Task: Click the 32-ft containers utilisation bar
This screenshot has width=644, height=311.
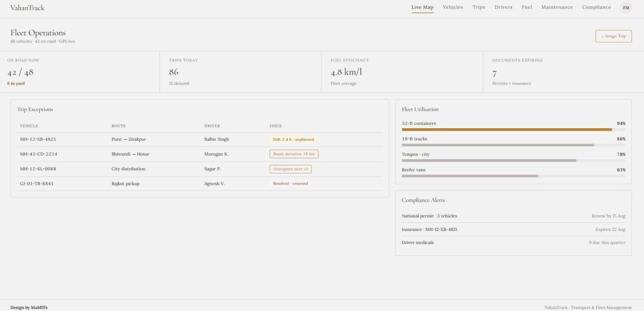Action: point(513,129)
